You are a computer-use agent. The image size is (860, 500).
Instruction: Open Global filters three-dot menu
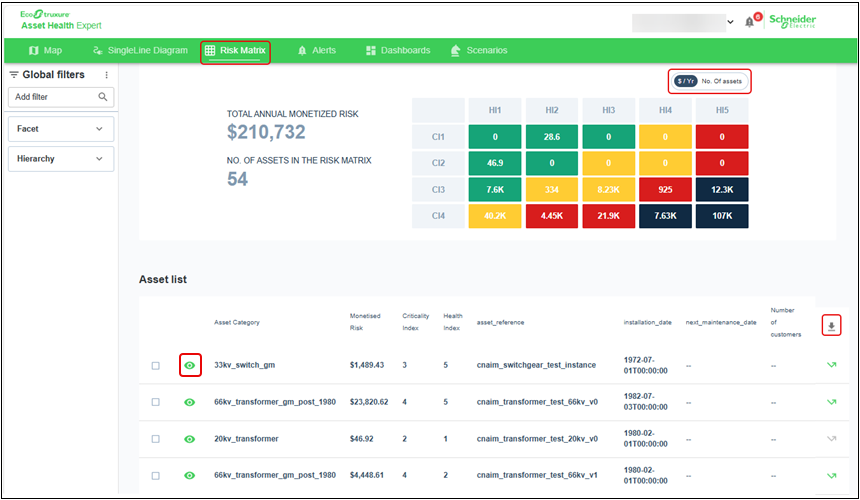(x=106, y=75)
